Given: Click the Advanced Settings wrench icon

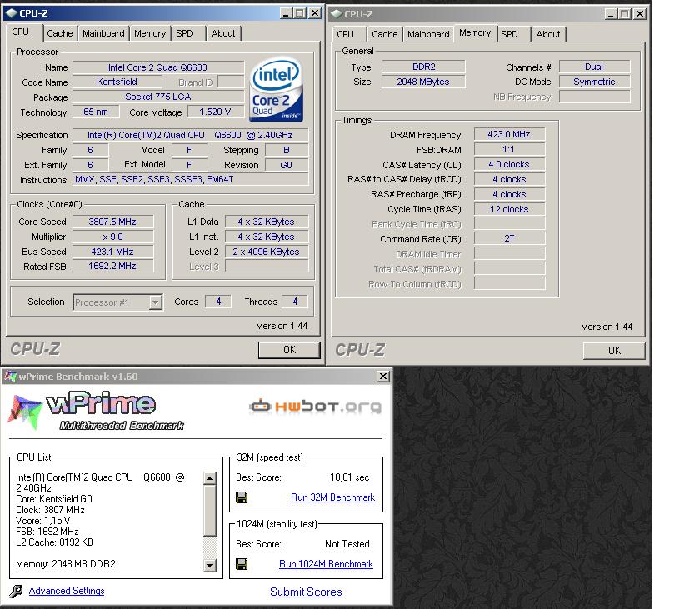Looking at the screenshot, I should pyautogui.click(x=16, y=592).
